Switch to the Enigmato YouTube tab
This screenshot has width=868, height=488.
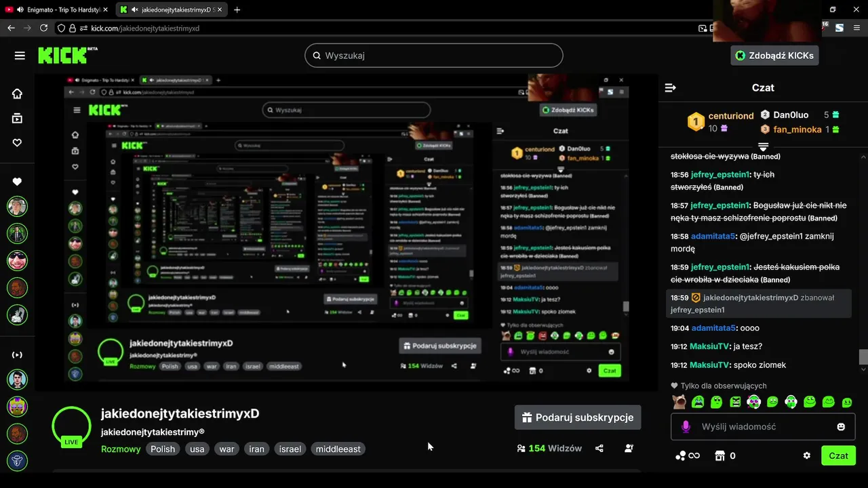(x=56, y=9)
